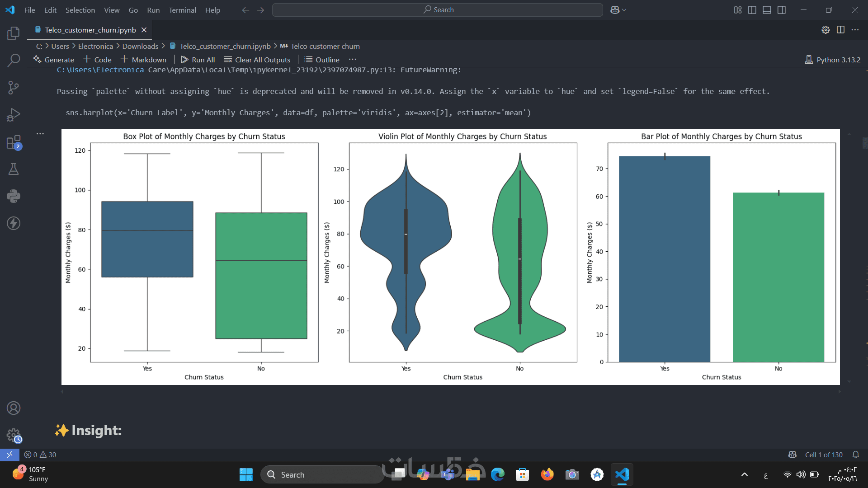
Task: Open the Accounts icon in activity bar
Action: [x=14, y=408]
